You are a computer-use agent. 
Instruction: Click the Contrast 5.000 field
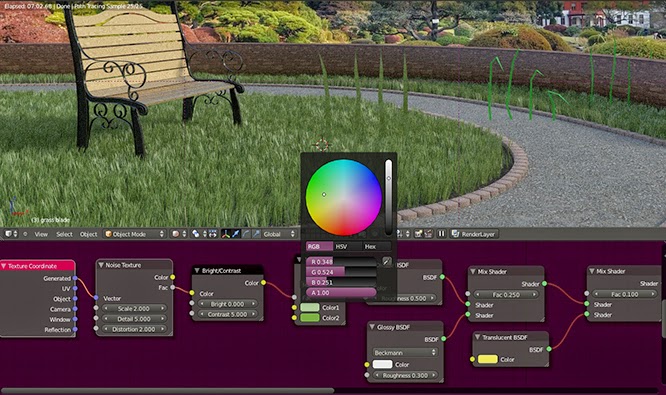[x=228, y=314]
